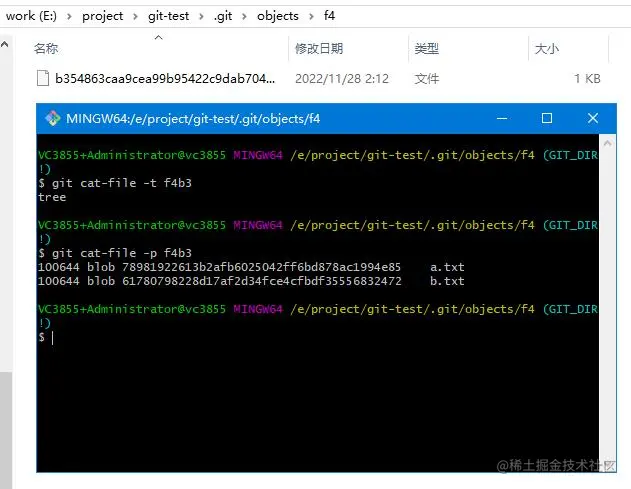Sort files by 名称 column header
The image size is (631, 489).
click(x=46, y=49)
